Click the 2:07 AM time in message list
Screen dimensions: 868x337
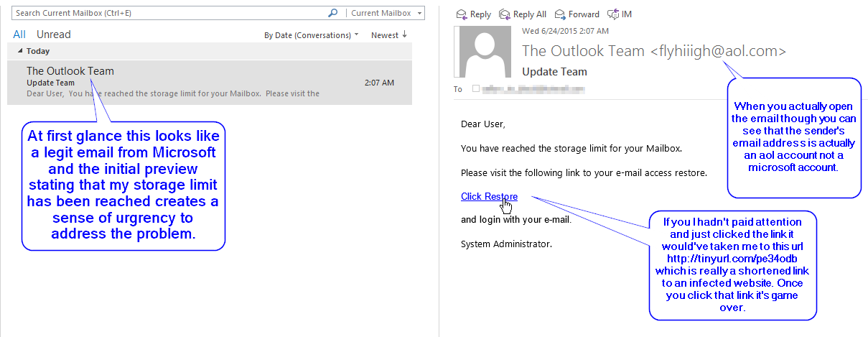tap(379, 83)
